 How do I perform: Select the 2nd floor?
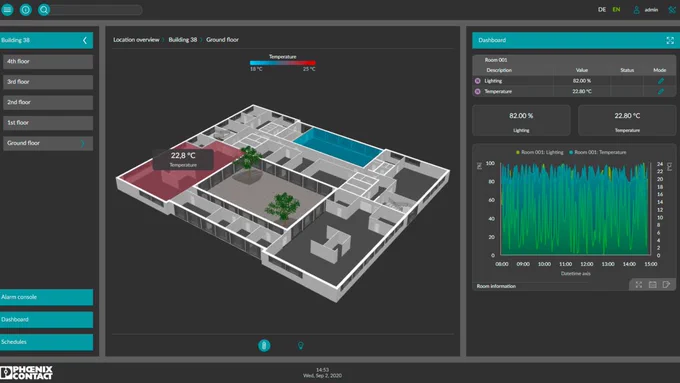(x=48, y=102)
